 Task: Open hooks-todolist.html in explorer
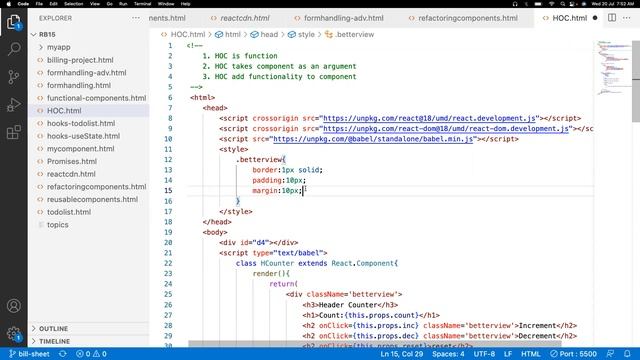point(89,123)
